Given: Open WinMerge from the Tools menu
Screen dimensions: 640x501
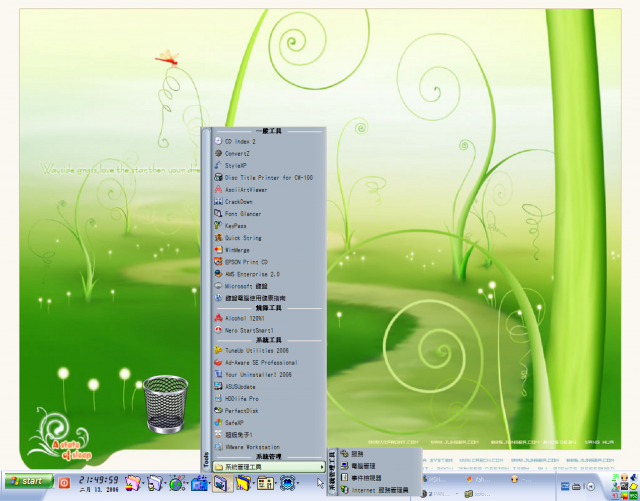Looking at the screenshot, I should (x=269, y=250).
